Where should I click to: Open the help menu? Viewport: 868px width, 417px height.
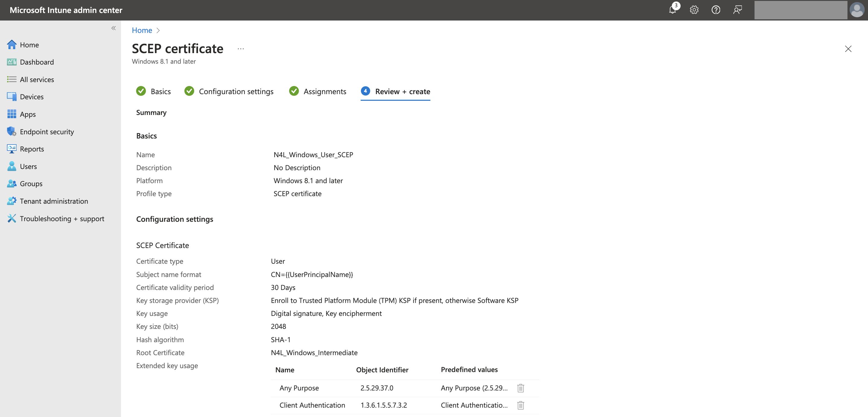coord(716,10)
